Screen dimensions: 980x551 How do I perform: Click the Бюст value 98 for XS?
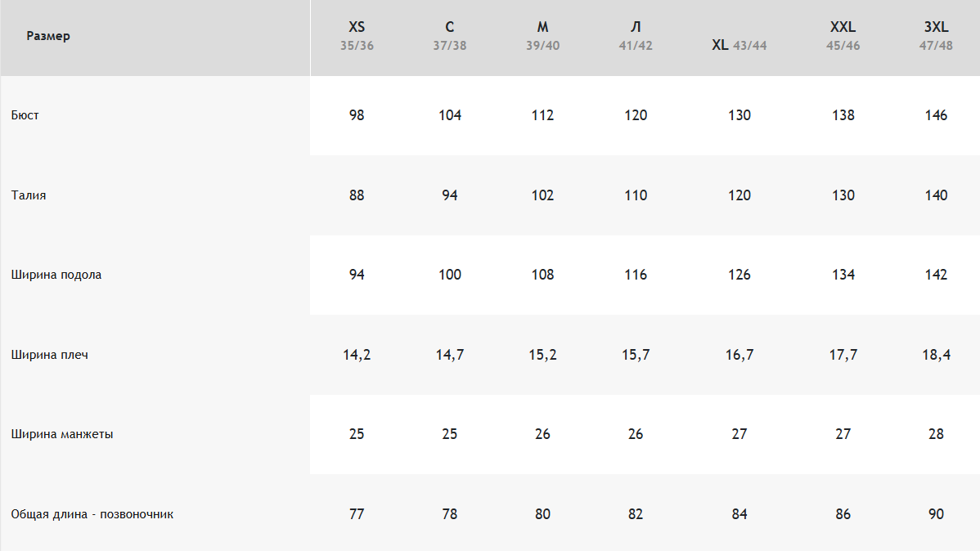(356, 115)
